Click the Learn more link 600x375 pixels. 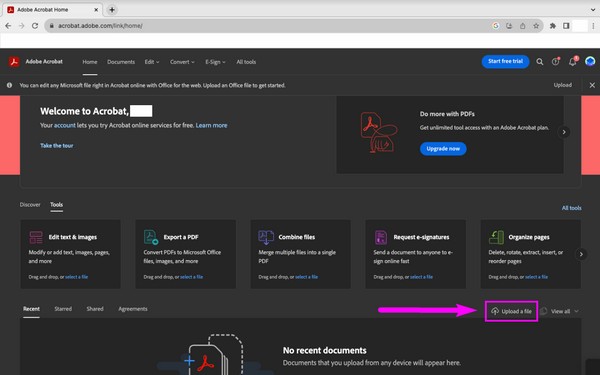click(211, 125)
